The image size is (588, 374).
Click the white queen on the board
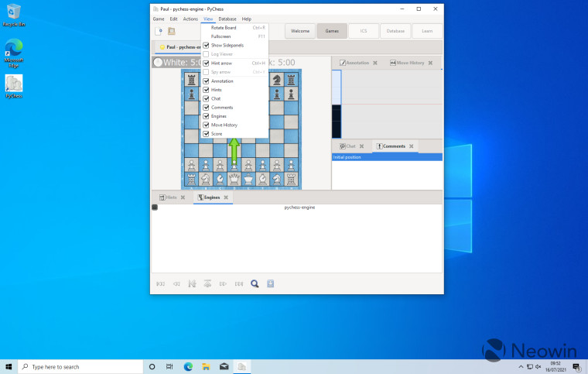(234, 179)
